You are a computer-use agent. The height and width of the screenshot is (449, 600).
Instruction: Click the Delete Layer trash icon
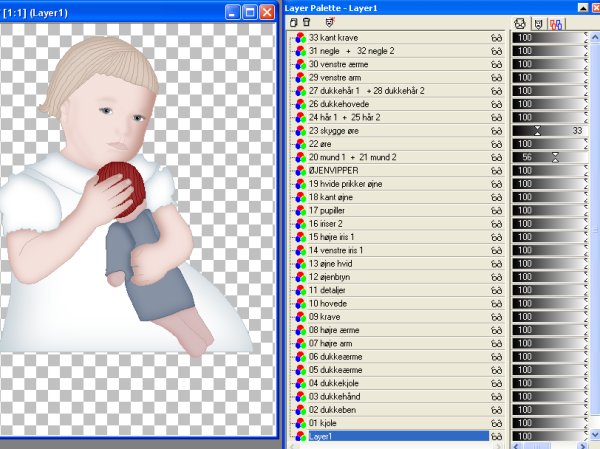pos(305,21)
